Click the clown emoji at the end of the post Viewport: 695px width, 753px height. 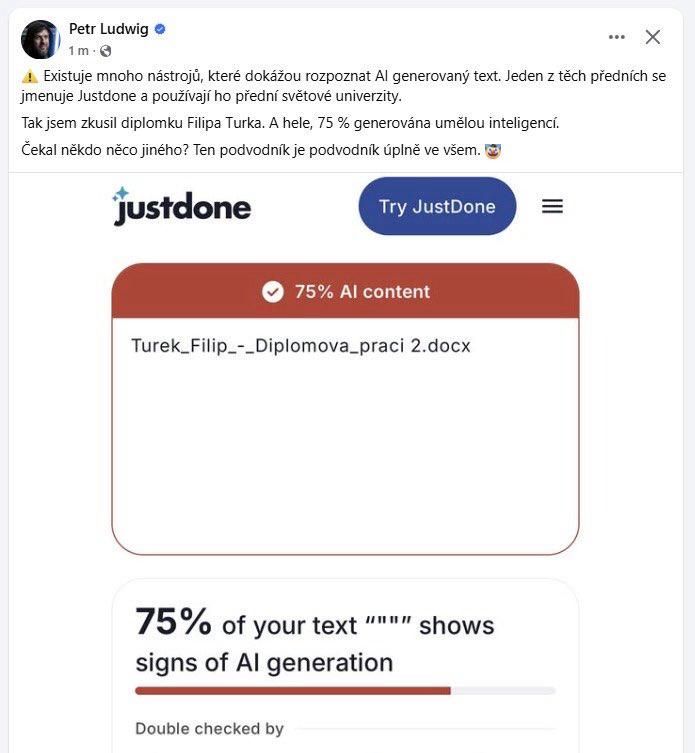(493, 151)
